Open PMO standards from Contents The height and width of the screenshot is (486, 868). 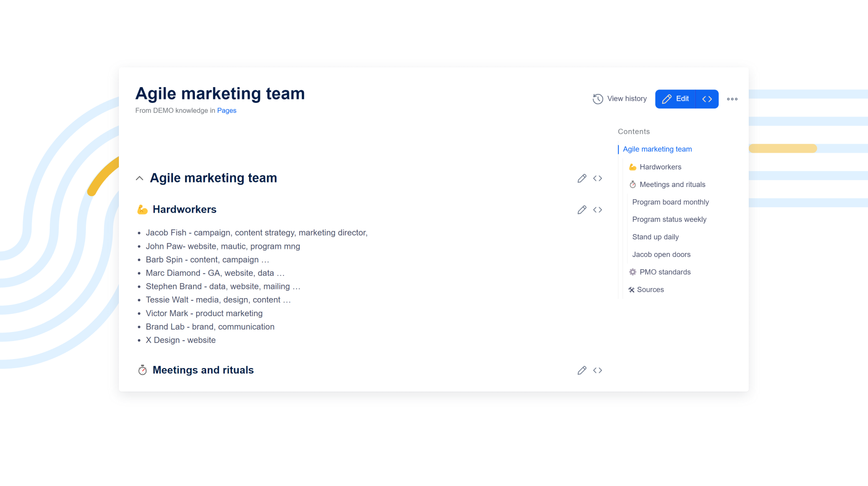tap(665, 272)
